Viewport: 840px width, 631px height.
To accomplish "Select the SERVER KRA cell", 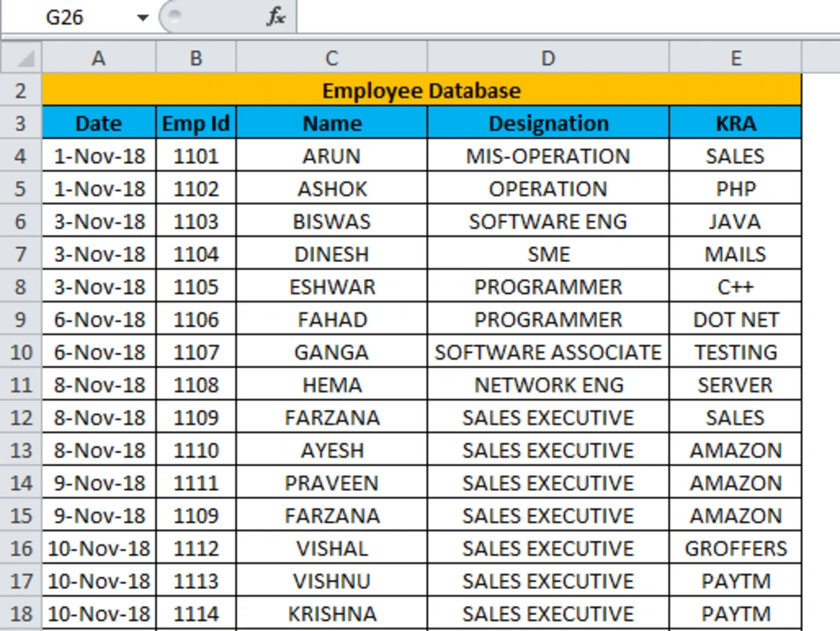I will tap(736, 385).
